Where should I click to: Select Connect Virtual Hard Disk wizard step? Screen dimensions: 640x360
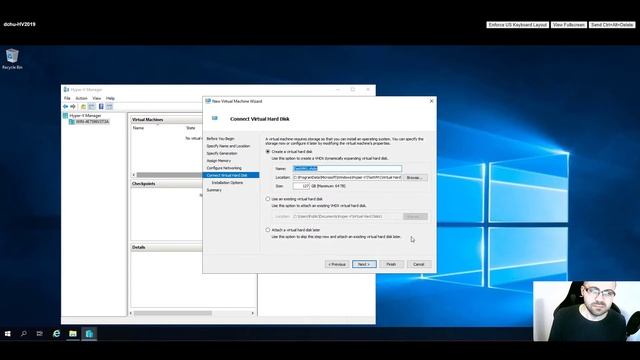click(x=231, y=175)
